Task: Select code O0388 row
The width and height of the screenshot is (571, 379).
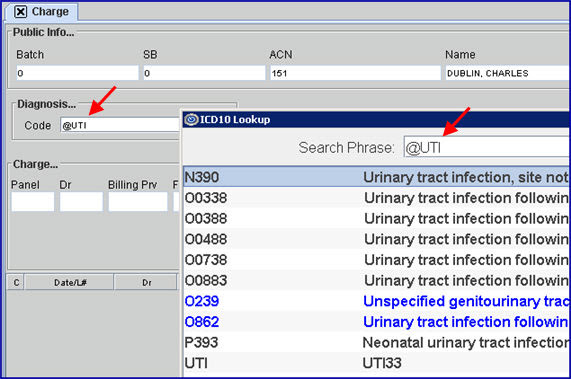Action: click(377, 218)
